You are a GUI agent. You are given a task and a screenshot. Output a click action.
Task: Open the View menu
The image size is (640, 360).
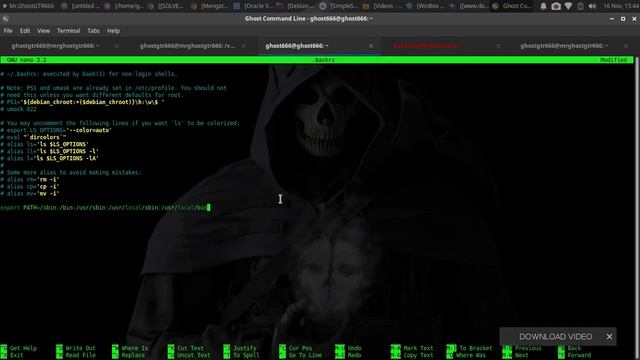(43, 31)
